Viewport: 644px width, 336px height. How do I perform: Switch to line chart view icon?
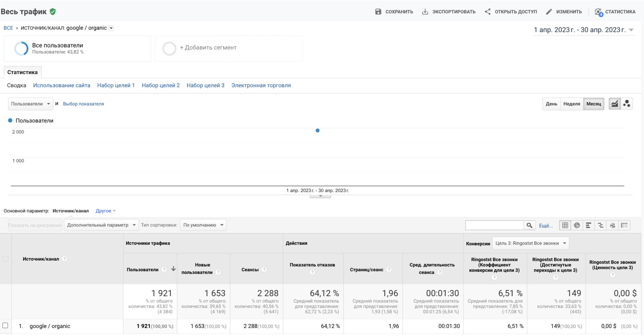pos(614,104)
